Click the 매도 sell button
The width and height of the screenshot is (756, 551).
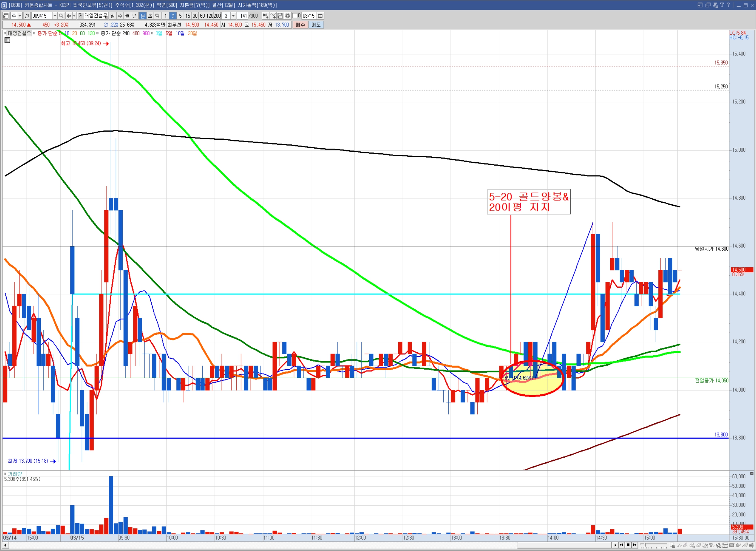click(x=316, y=25)
